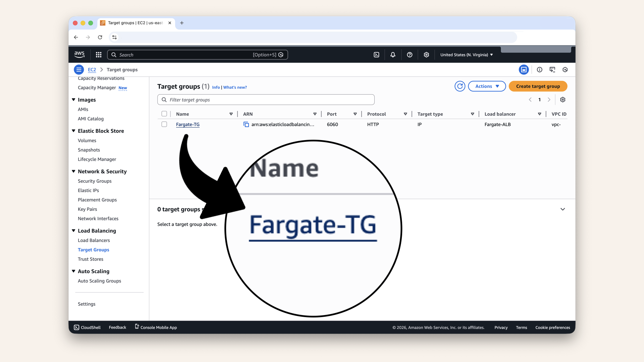Image resolution: width=644 pixels, height=362 pixels.
Task: Open the Security Groups sidebar item
Action: pyautogui.click(x=95, y=181)
